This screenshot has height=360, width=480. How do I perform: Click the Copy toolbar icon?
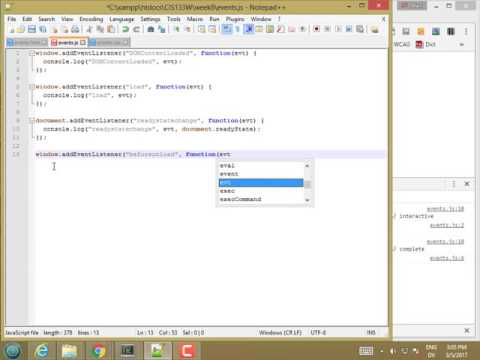tap(100, 30)
